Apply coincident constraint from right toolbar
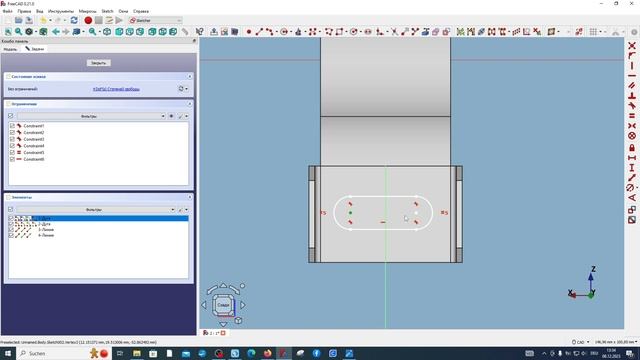The image size is (640, 360). pyautogui.click(x=632, y=45)
